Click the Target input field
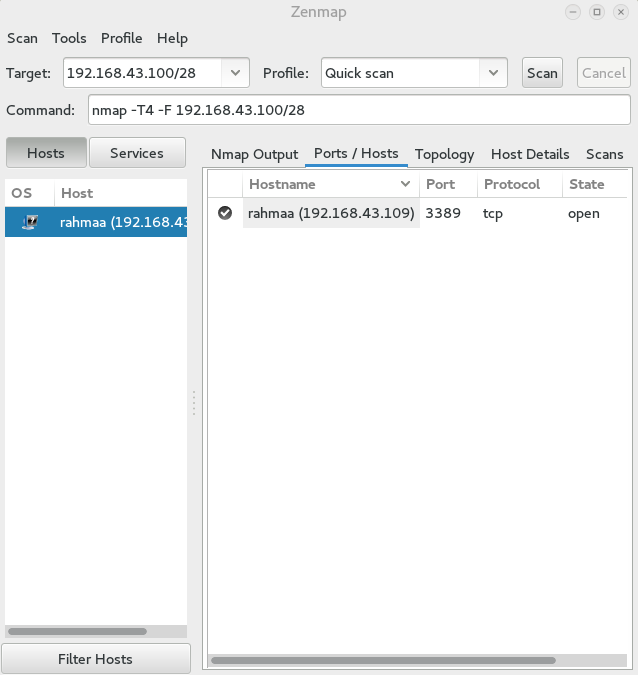 tap(142, 73)
